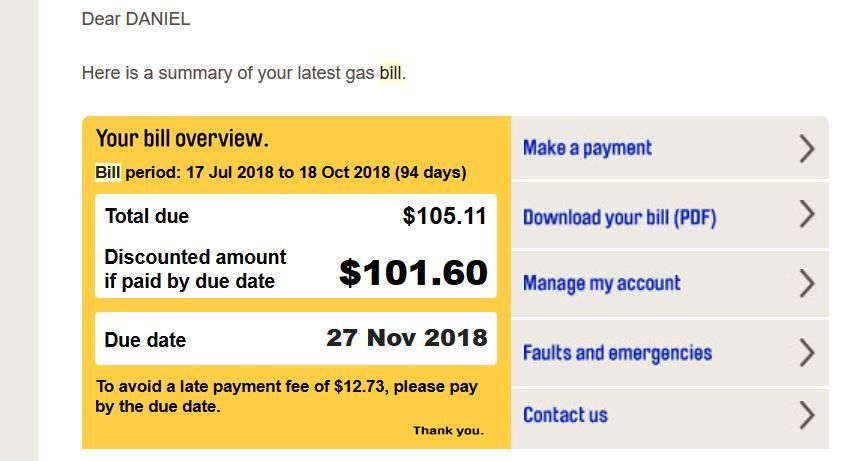This screenshot has width=867, height=461.
Task: Click the $101.60 discounted amount
Action: click(413, 272)
